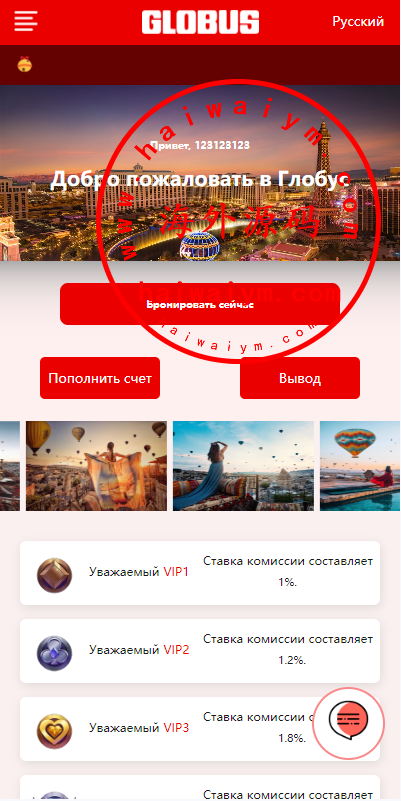Select the Уважаемый VIP3 label

click(x=139, y=727)
